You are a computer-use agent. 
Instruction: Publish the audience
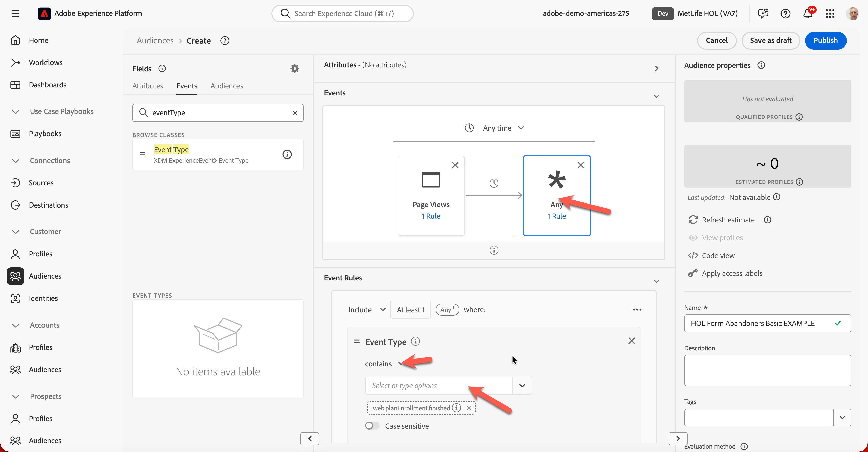click(x=826, y=40)
